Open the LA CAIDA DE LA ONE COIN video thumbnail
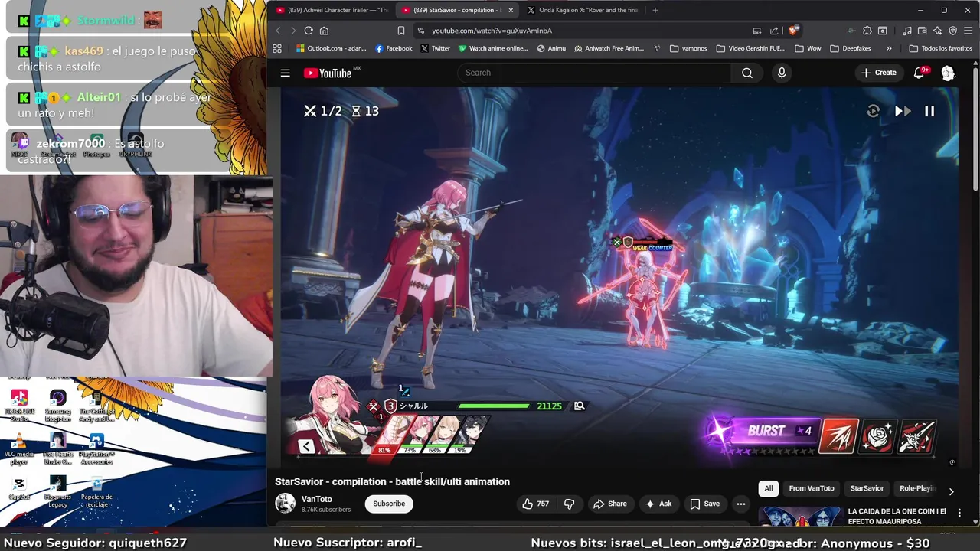The height and width of the screenshot is (551, 980). click(x=800, y=517)
